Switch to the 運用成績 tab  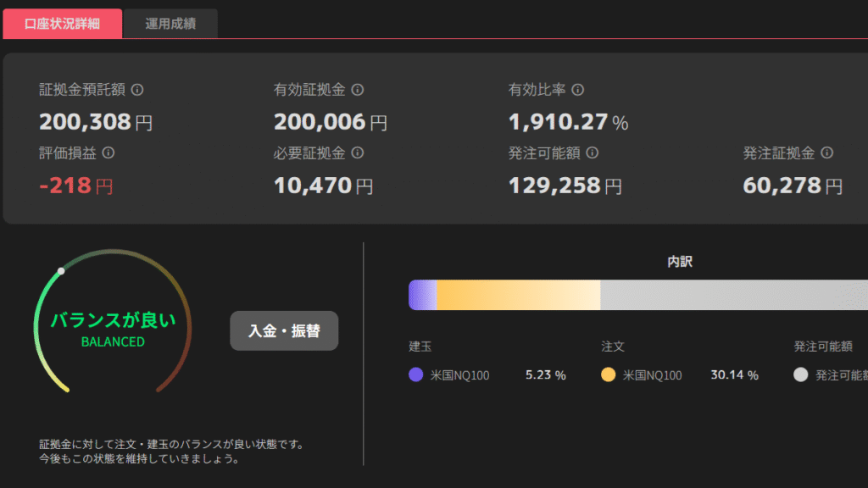click(170, 24)
